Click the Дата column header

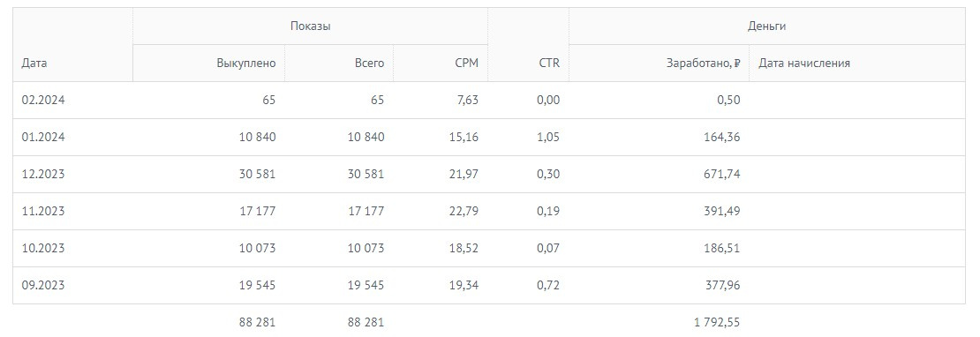coord(34,63)
